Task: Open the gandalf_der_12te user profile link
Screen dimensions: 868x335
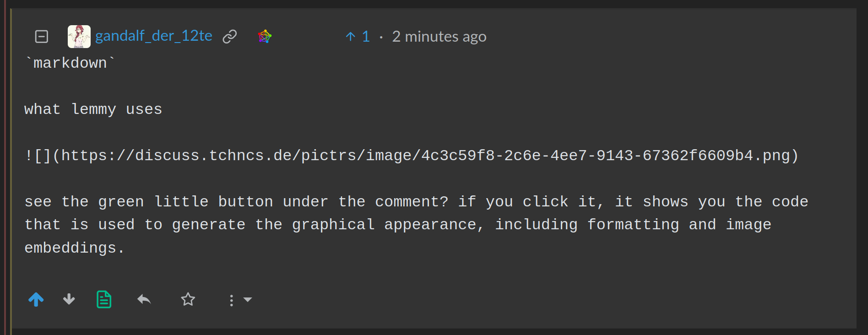Action: coord(153,36)
